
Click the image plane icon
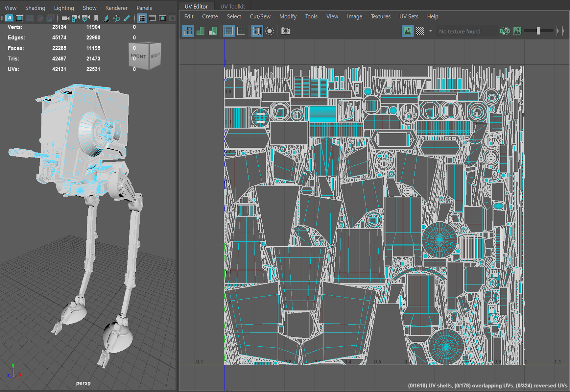(106, 18)
